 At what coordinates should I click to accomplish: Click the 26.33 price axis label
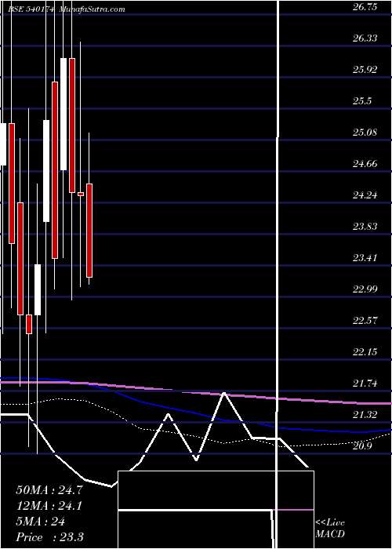[x=365, y=38]
